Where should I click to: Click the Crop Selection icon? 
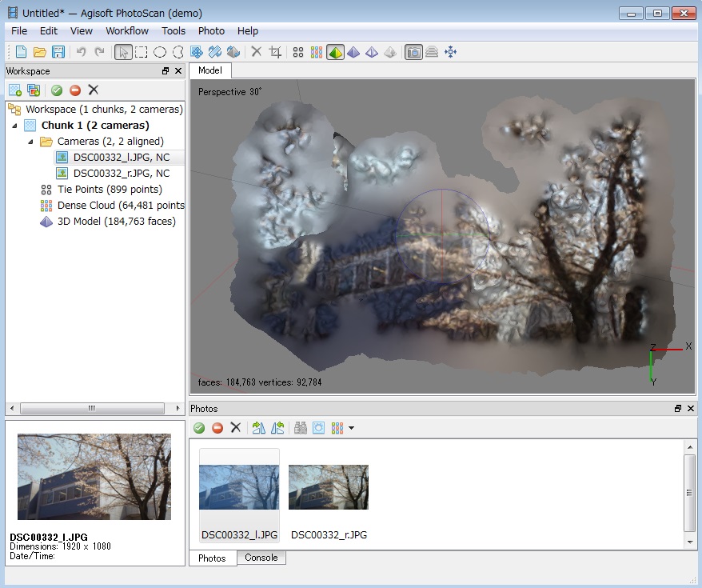276,52
